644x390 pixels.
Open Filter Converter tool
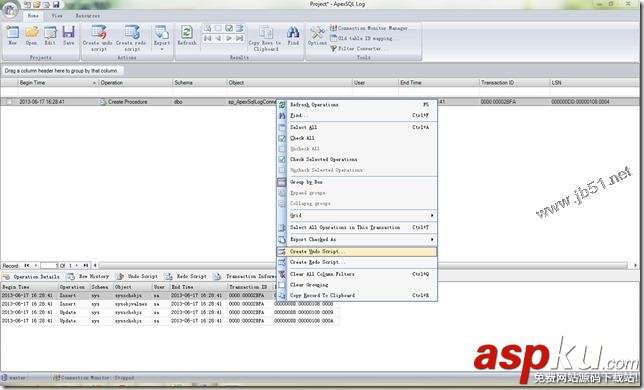(356, 48)
